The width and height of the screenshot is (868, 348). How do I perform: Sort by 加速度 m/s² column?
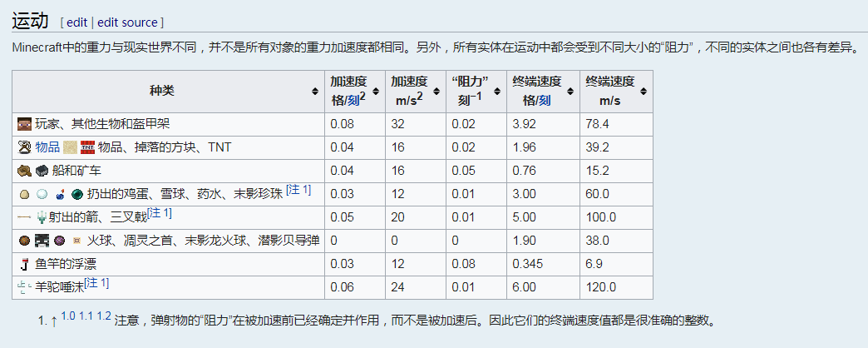point(436,92)
